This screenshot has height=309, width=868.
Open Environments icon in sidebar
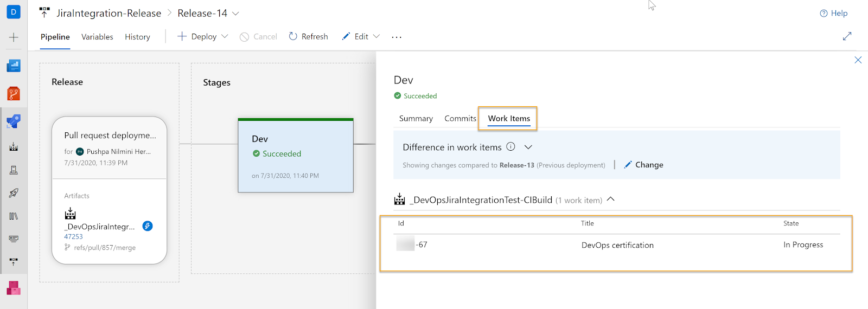click(14, 170)
